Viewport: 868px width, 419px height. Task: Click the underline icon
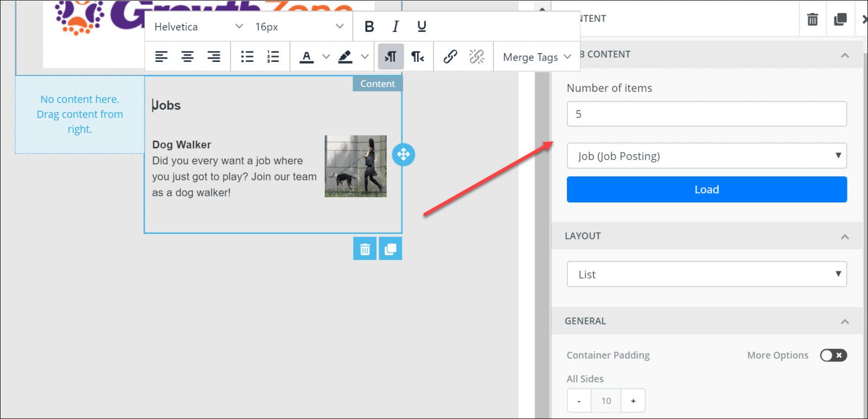pyautogui.click(x=422, y=27)
